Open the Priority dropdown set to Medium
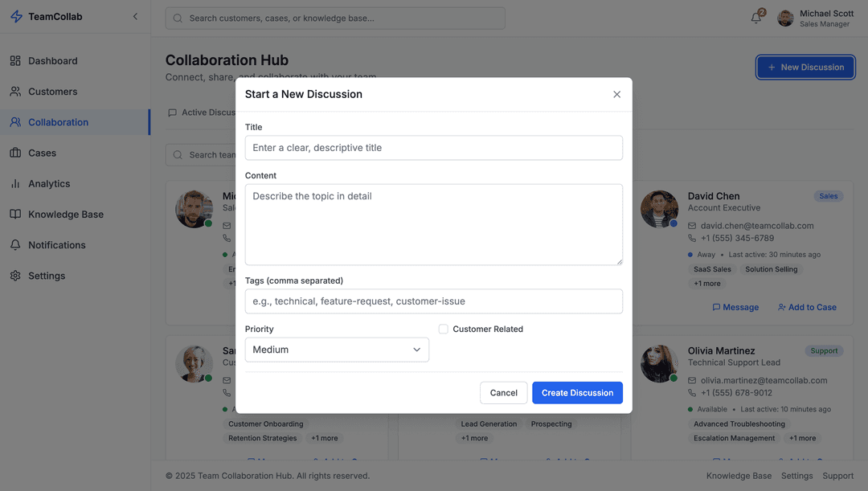 [x=337, y=350]
